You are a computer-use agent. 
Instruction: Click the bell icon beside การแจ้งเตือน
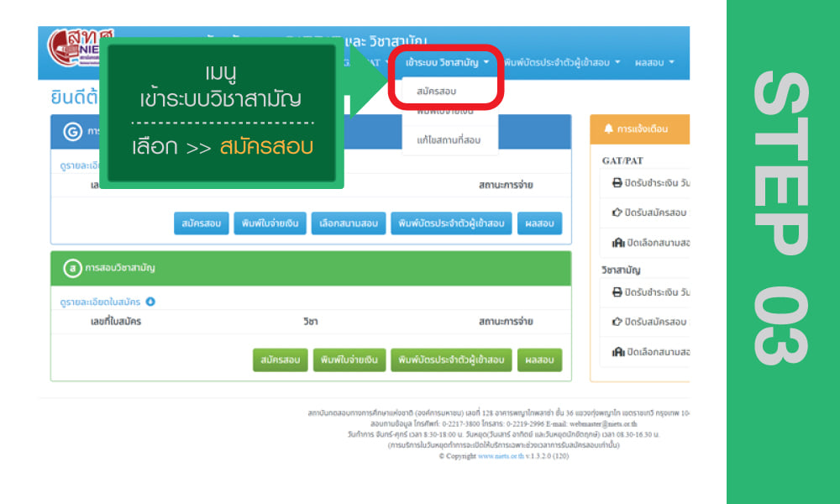tap(608, 129)
